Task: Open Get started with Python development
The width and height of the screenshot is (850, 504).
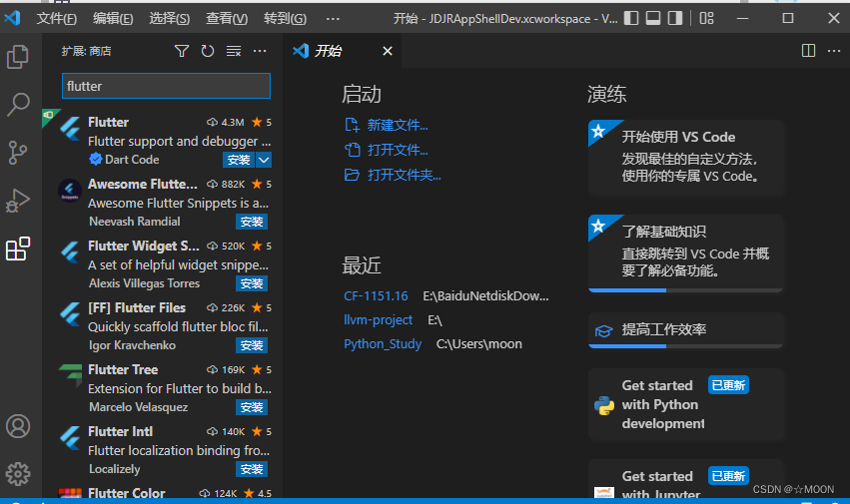Action: pos(686,405)
